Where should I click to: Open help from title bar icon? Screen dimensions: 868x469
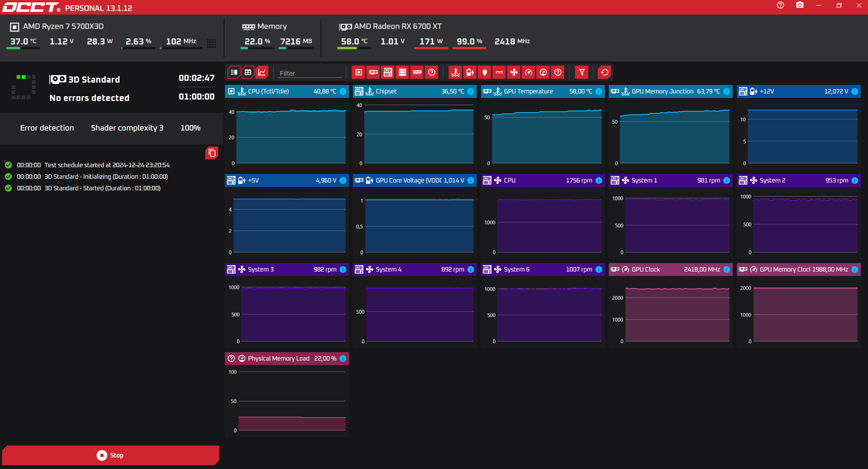click(x=780, y=5)
